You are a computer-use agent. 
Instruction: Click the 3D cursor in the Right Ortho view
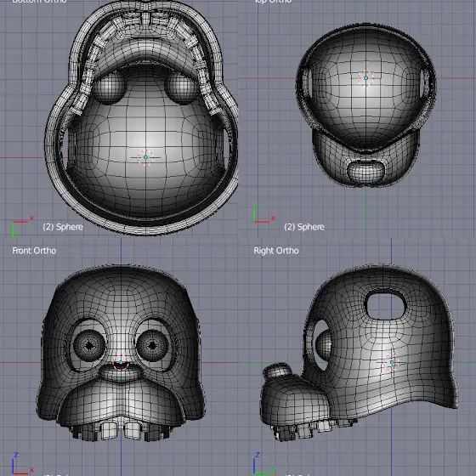pyautogui.click(x=392, y=362)
